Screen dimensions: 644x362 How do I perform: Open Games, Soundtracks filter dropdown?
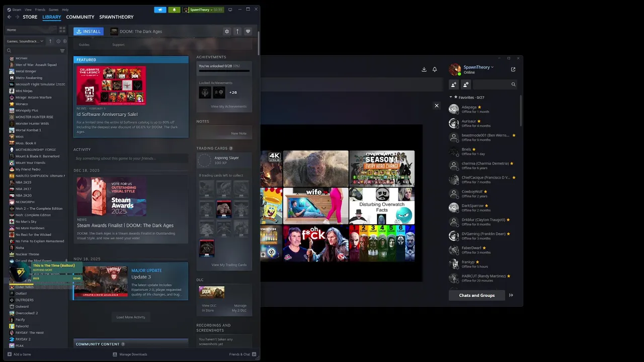pyautogui.click(x=25, y=41)
